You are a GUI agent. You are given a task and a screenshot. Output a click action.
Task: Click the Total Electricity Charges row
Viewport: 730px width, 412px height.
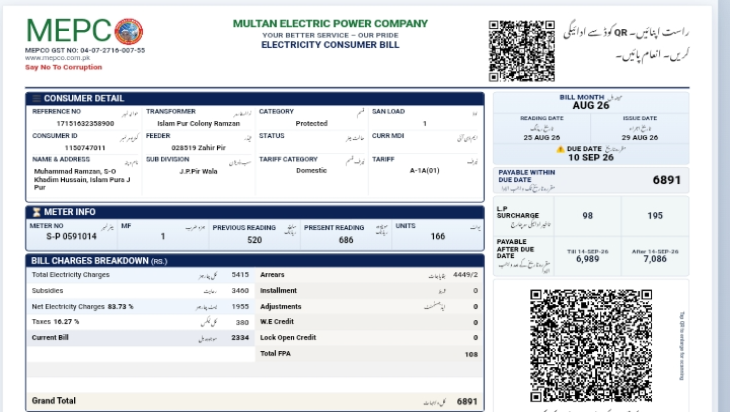coord(140,275)
